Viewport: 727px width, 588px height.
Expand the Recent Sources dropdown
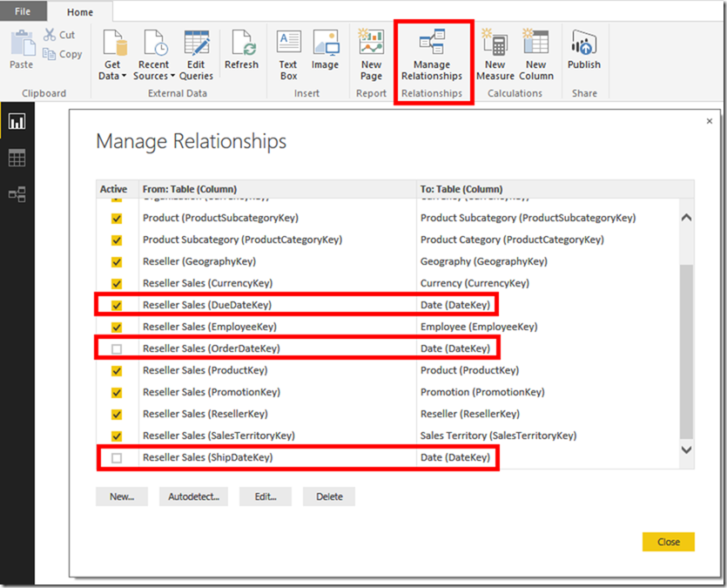(x=154, y=55)
